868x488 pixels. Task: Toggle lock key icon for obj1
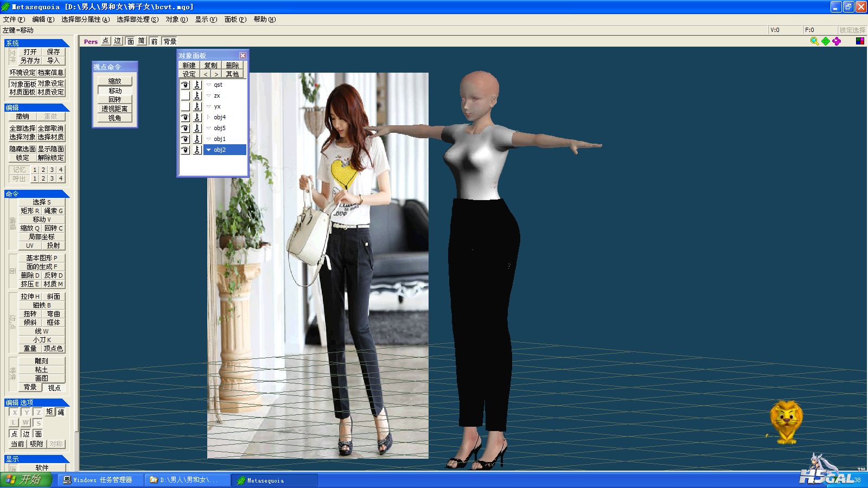197,139
